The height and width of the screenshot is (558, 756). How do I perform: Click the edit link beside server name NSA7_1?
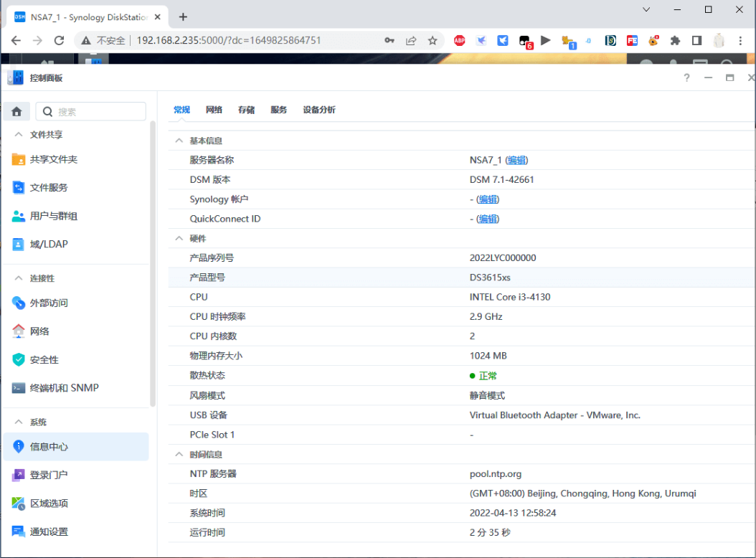[x=516, y=161]
